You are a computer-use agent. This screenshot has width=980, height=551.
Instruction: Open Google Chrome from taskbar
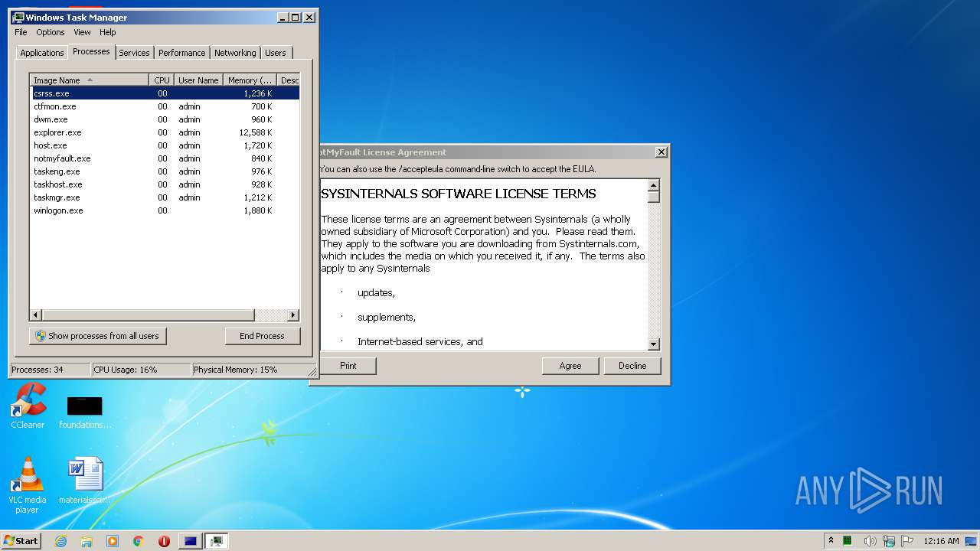coord(139,541)
